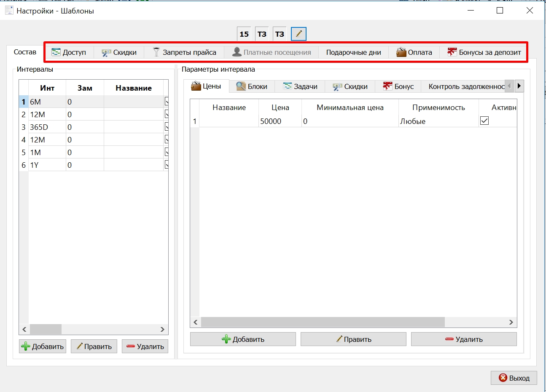Click Удалить under the Интервалы list
The width and height of the screenshot is (546, 392).
pos(145,346)
